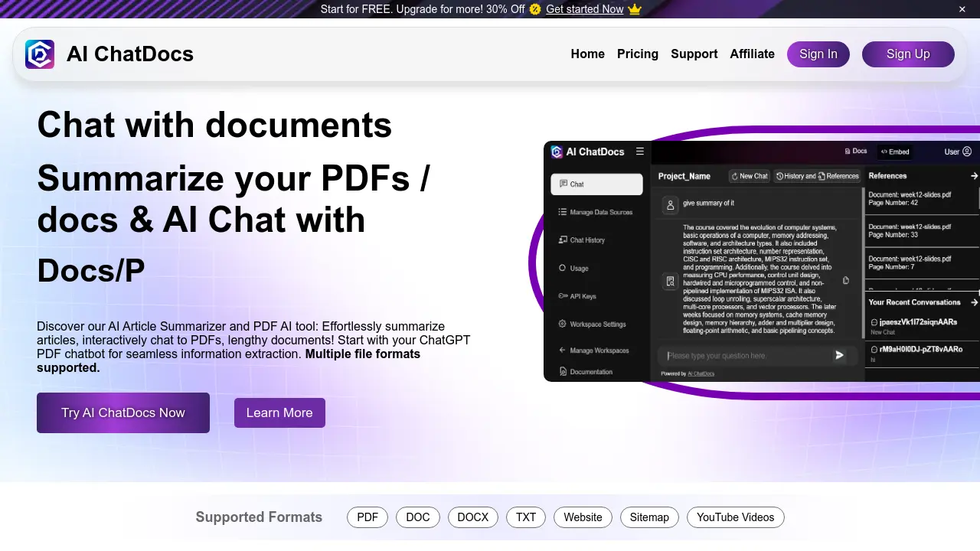Open the Affiliate nav item

click(x=752, y=54)
